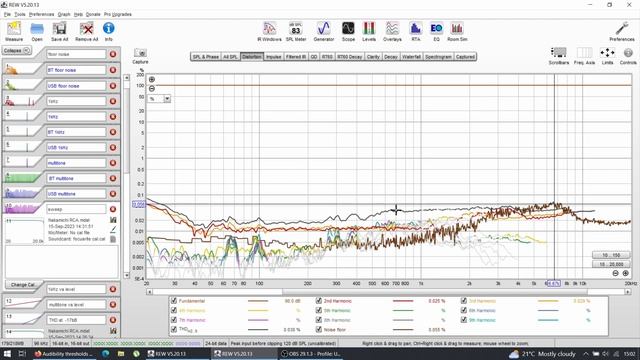Open OBS from the taskbar

[x=312, y=354]
